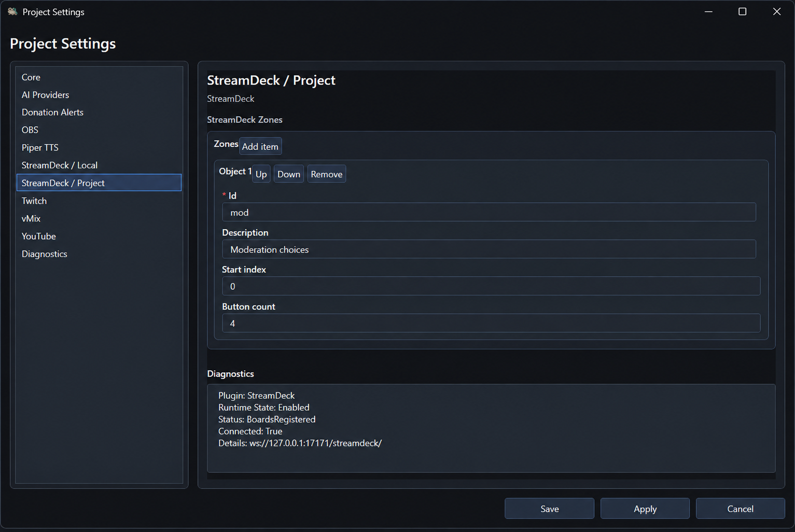Click the 'Connected: True' diagnostics line
Image resolution: width=795 pixels, height=532 pixels.
pos(250,431)
